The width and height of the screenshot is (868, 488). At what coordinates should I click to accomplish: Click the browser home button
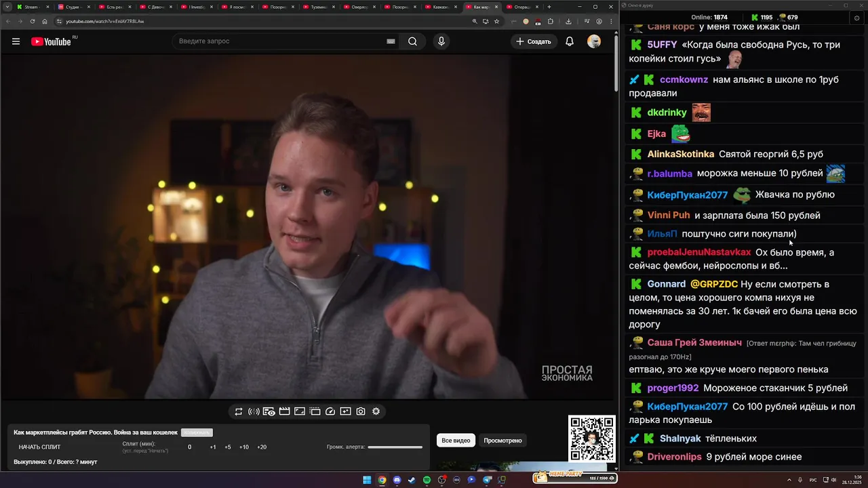(x=45, y=21)
